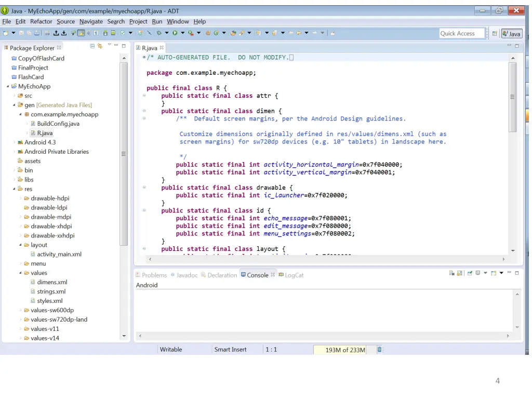Viewport: 532px width, 399px height.
Task: Expand the src folder node
Action: [x=14, y=96]
